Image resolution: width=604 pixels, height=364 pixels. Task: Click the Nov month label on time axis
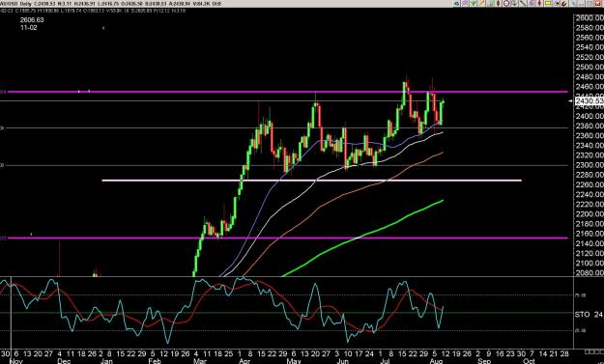15,361
